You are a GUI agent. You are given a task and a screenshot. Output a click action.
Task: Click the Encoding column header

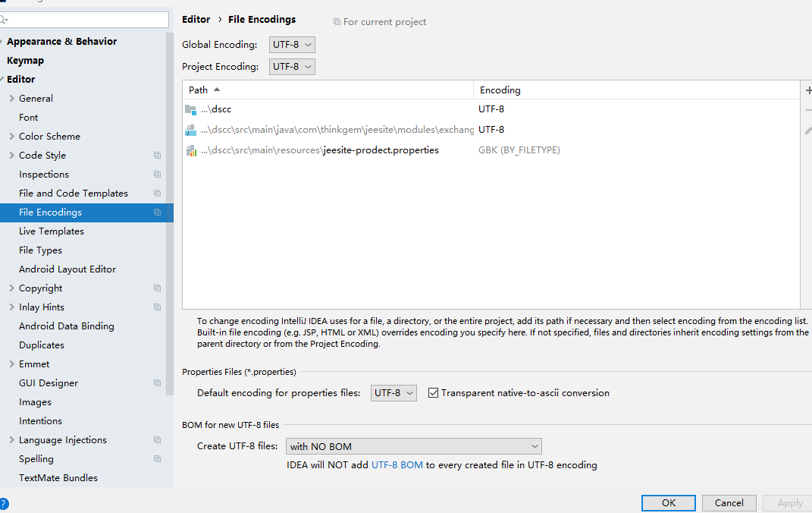(636, 90)
